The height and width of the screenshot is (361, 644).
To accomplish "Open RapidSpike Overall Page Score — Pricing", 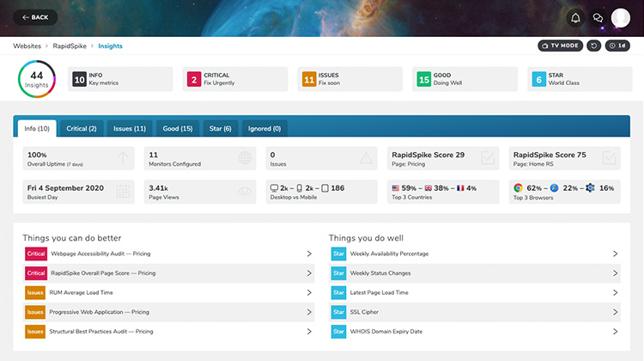I will coord(168,273).
